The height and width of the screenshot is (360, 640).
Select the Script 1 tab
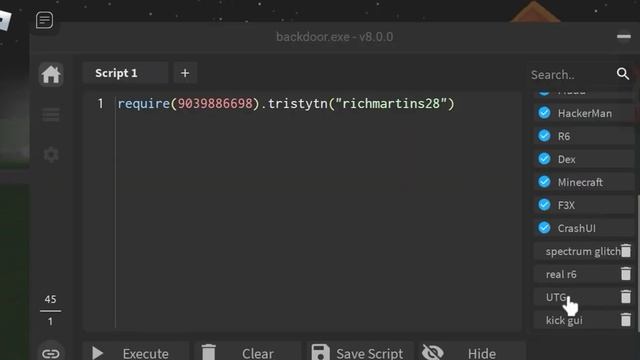[125, 73]
